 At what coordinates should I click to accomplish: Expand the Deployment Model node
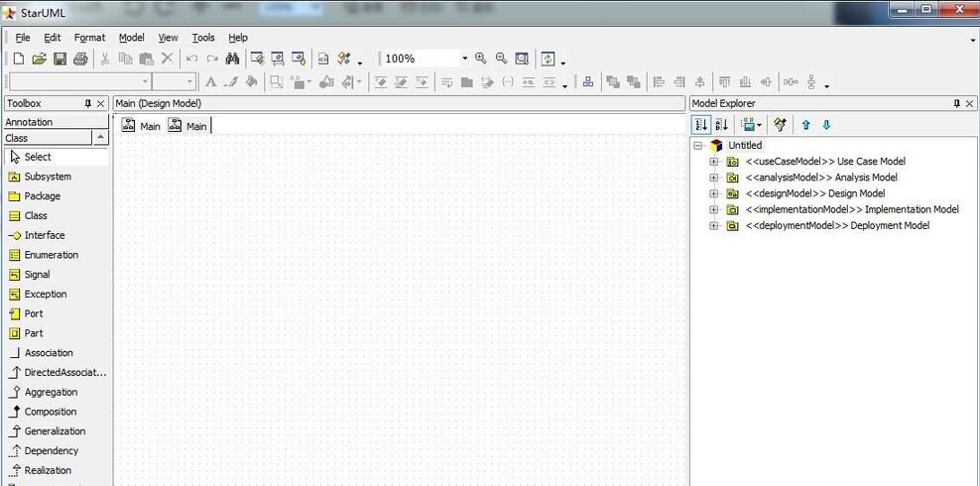pyautogui.click(x=714, y=226)
